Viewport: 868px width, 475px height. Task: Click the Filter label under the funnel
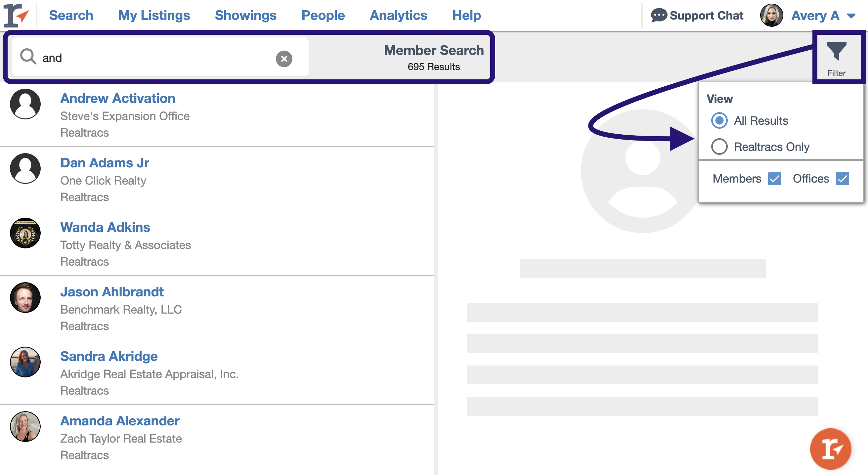(x=836, y=73)
